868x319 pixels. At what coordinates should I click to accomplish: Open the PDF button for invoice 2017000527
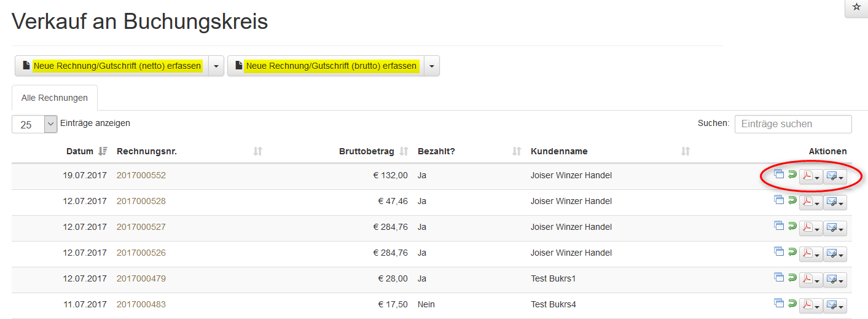tap(810, 228)
